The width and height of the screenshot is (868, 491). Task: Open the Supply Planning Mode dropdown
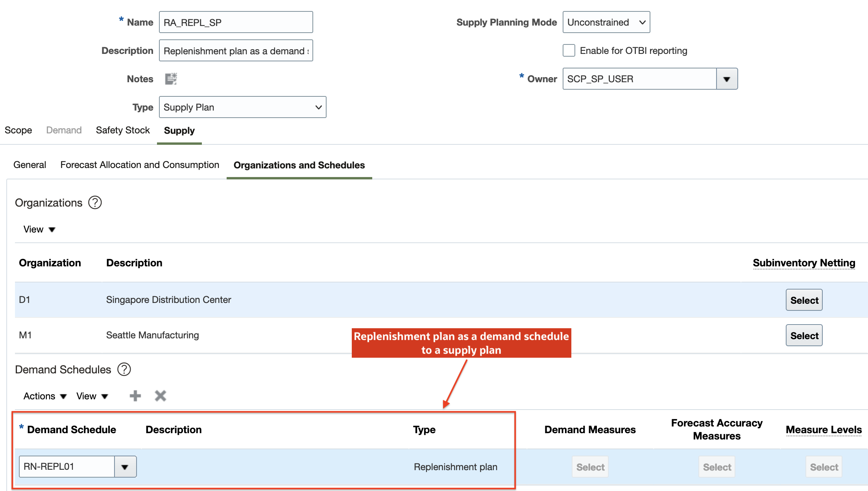pyautogui.click(x=606, y=22)
